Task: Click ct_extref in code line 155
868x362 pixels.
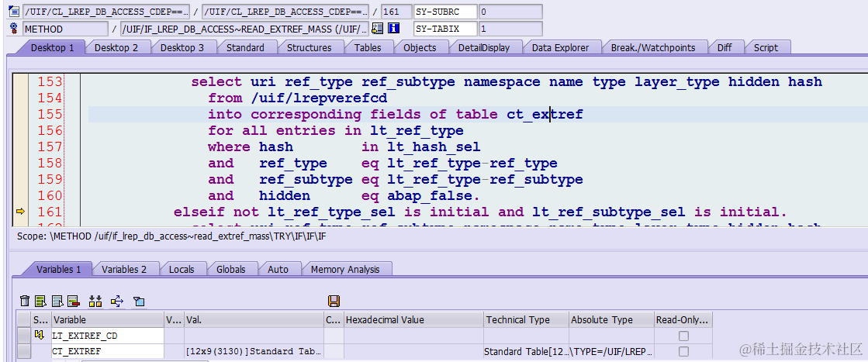Action: pos(545,115)
